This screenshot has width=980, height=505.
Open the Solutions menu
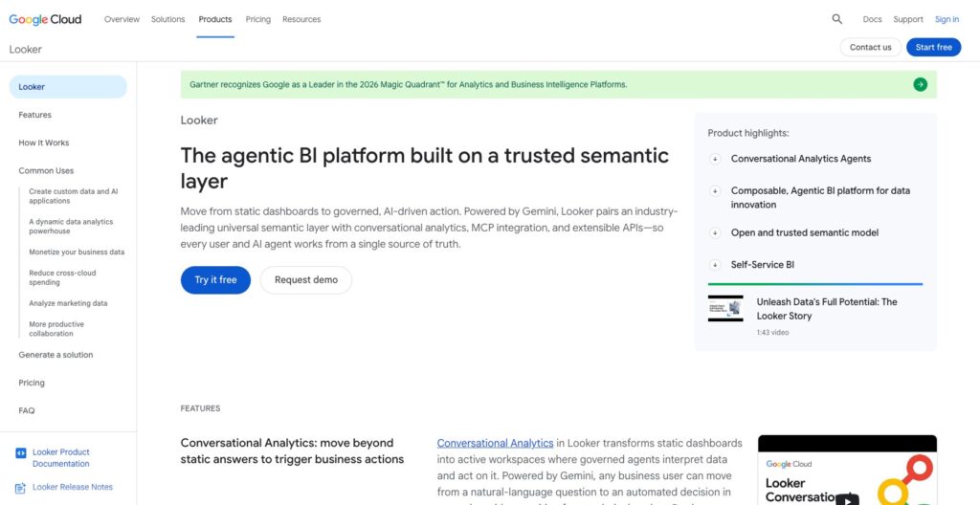(x=168, y=19)
